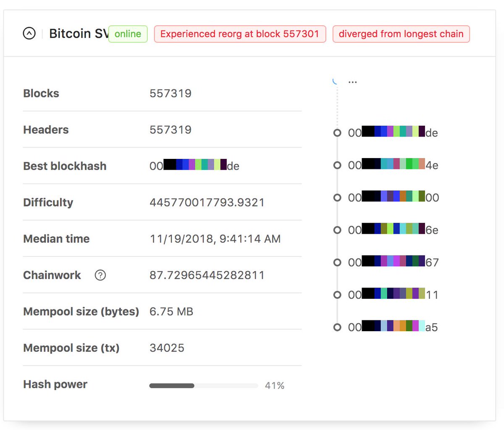Screen dimensions: 504x430
Task: Click block node circle ending in 11
Action: (337, 295)
